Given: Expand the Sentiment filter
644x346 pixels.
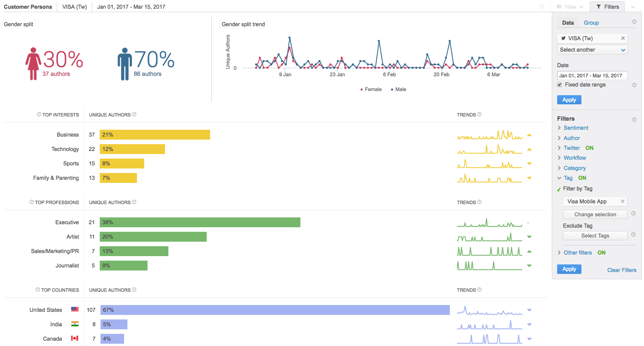Looking at the screenshot, I should point(576,128).
